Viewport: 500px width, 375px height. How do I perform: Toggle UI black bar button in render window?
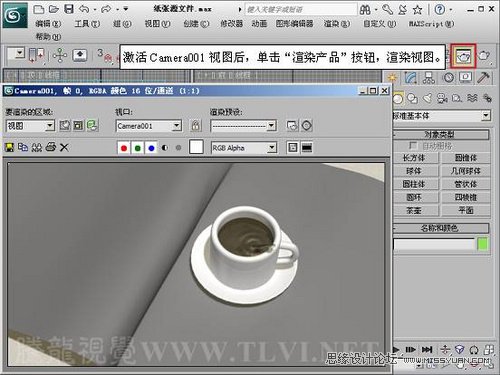click(x=307, y=147)
